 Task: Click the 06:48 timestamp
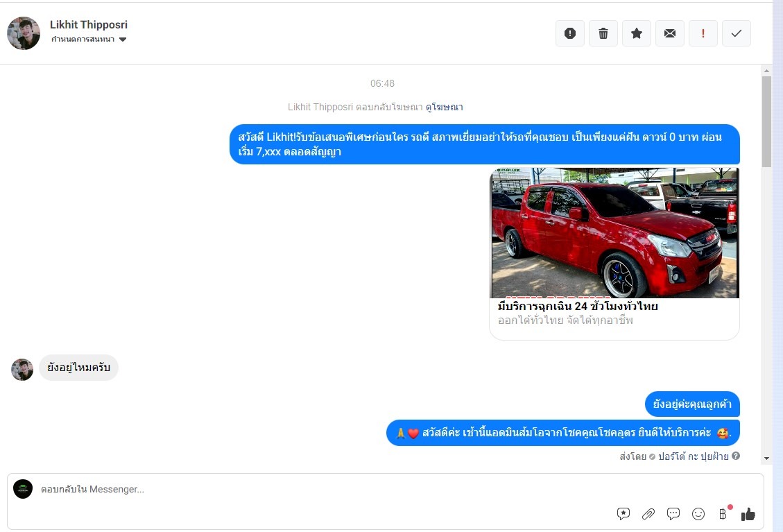tap(382, 83)
